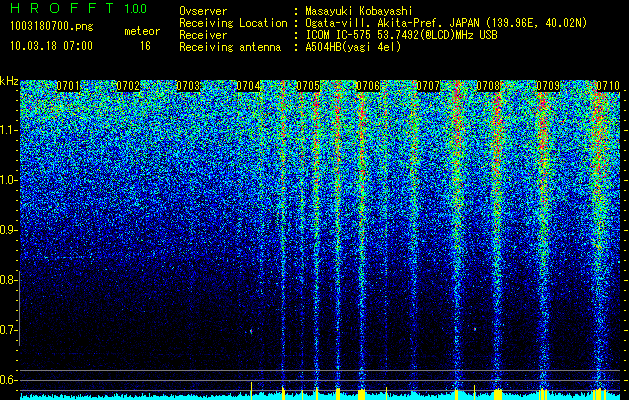Select the filename 1003180700.png

point(52,27)
